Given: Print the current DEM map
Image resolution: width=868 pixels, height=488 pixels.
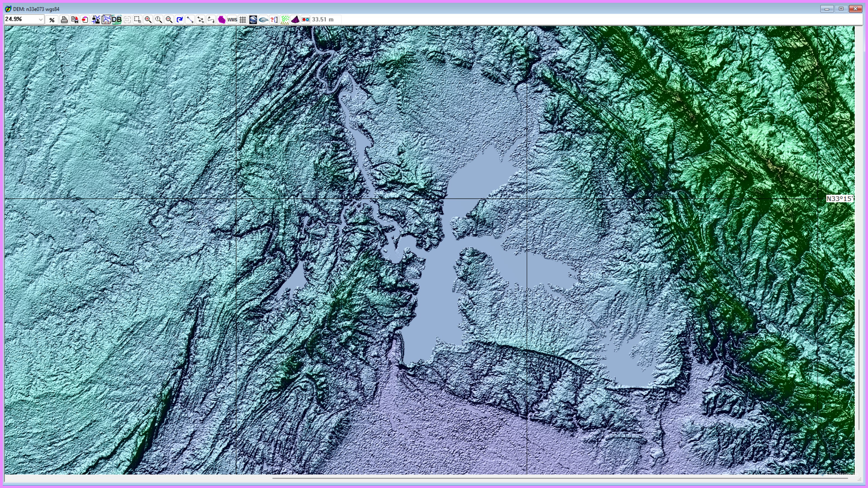Looking at the screenshot, I should point(64,20).
